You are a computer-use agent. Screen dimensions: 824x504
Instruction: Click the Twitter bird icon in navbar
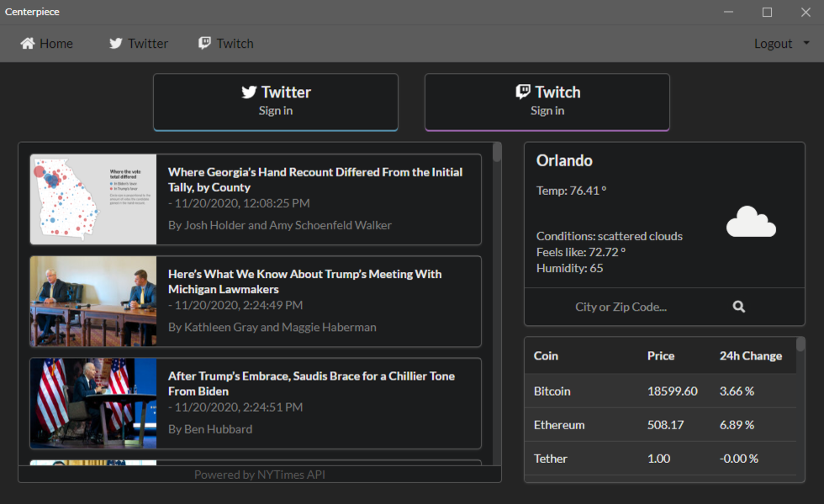[x=116, y=43]
